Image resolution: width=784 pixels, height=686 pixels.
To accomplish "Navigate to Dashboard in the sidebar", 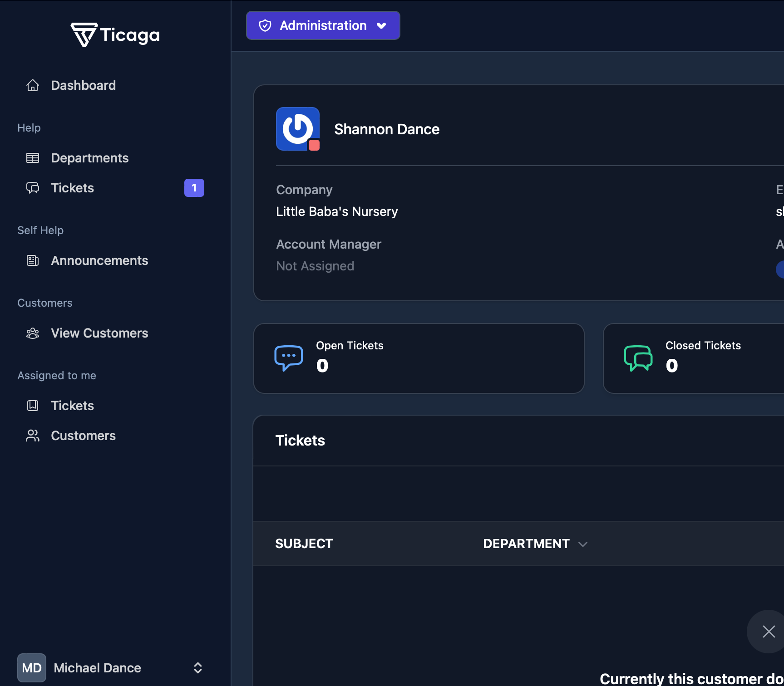I will pyautogui.click(x=83, y=85).
